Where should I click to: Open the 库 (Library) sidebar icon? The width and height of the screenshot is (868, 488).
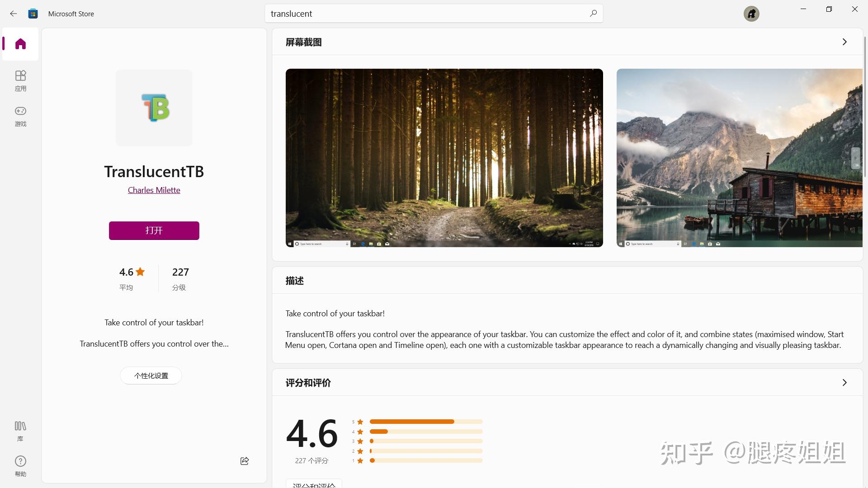[20, 430]
